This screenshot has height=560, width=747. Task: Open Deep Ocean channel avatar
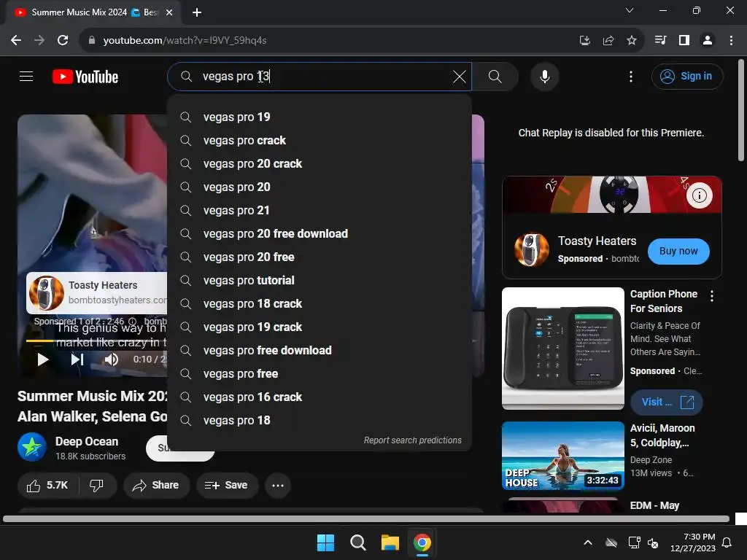pos(32,447)
